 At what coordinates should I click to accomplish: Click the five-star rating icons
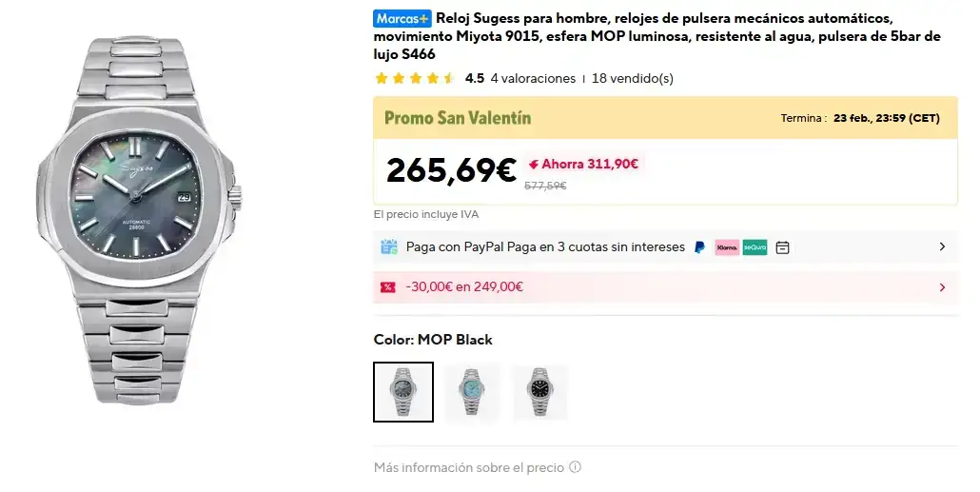[x=415, y=78]
